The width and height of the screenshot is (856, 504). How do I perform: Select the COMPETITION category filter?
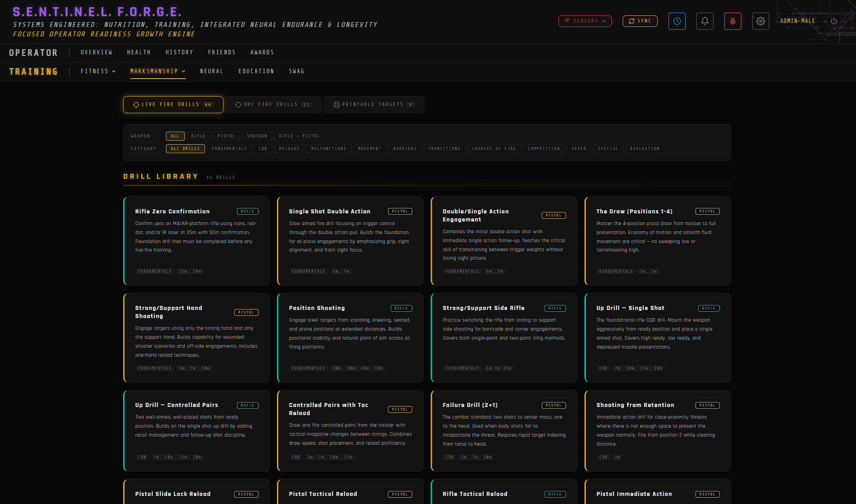(544, 149)
